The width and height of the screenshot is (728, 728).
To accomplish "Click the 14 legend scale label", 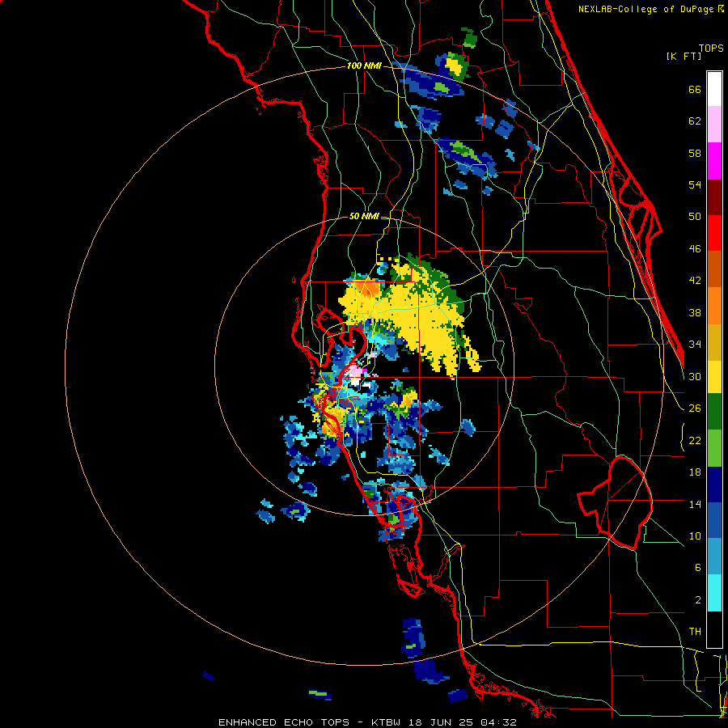I will pyautogui.click(x=695, y=504).
